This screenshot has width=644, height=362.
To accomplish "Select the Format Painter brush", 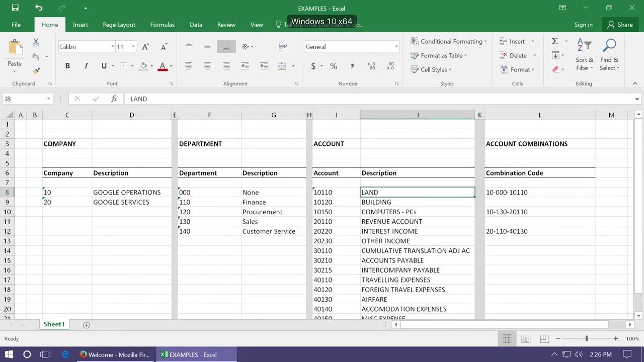I will [36, 71].
